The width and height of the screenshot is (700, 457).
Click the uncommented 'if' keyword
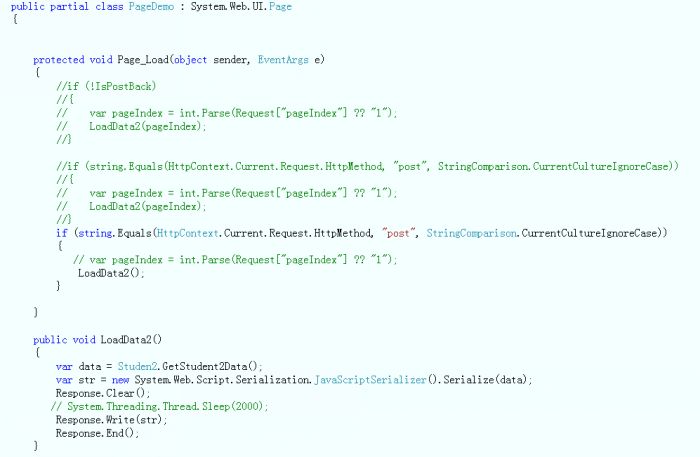pos(61,233)
